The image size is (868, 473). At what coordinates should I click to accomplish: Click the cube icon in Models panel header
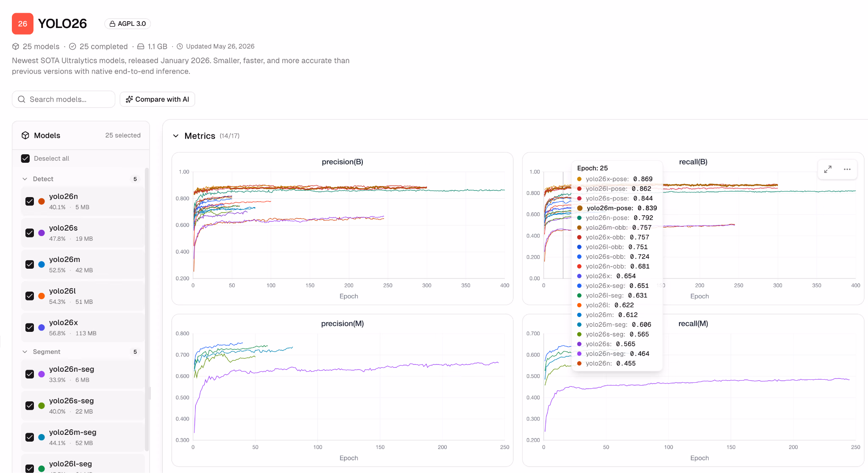click(x=25, y=135)
